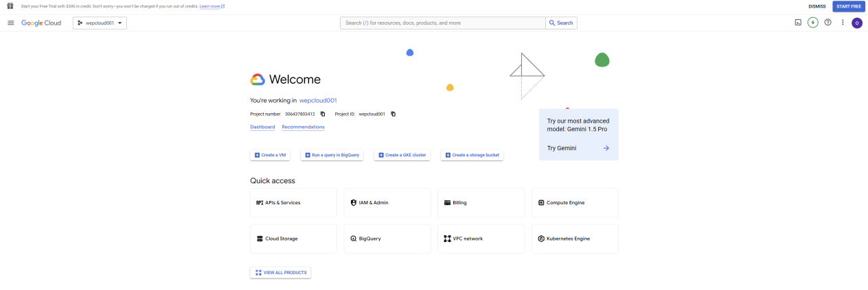Click the grid icon on VIEW ALL PRODUCTS
This screenshot has width=868, height=290.
[x=258, y=273]
